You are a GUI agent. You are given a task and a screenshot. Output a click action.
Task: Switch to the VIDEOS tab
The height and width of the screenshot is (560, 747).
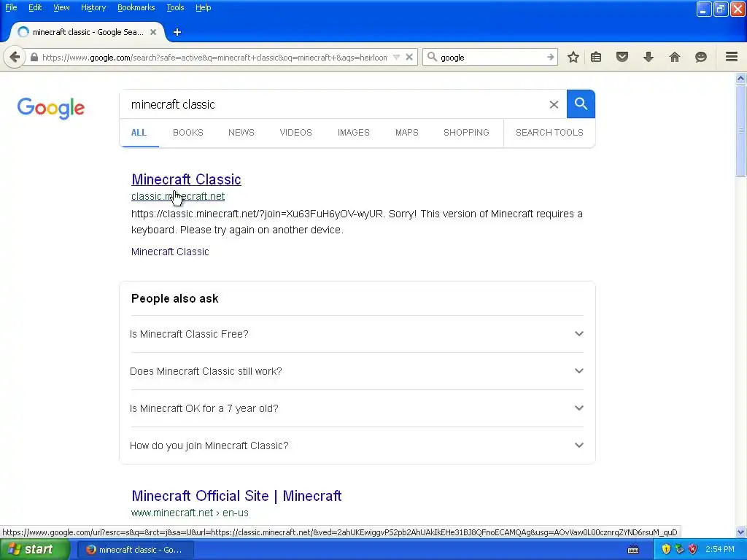tap(295, 133)
